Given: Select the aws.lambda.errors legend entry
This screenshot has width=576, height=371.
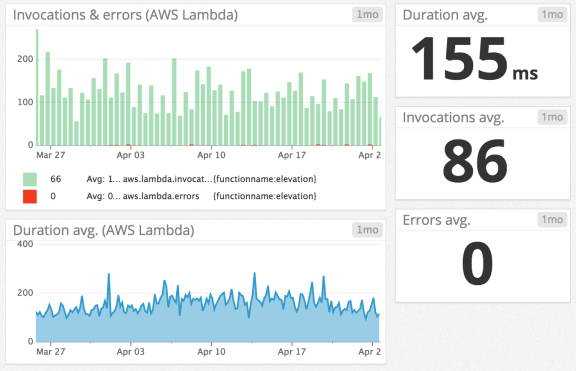Looking at the screenshot, I should coord(161,197).
